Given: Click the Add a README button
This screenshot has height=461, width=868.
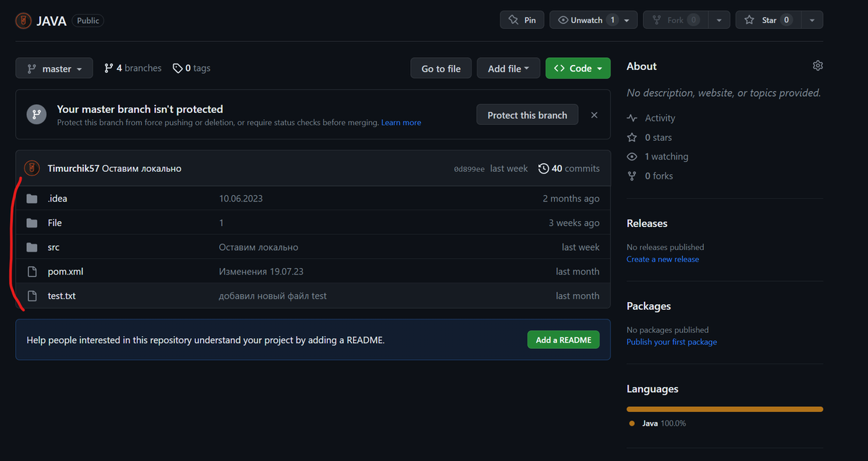Looking at the screenshot, I should click(x=563, y=340).
